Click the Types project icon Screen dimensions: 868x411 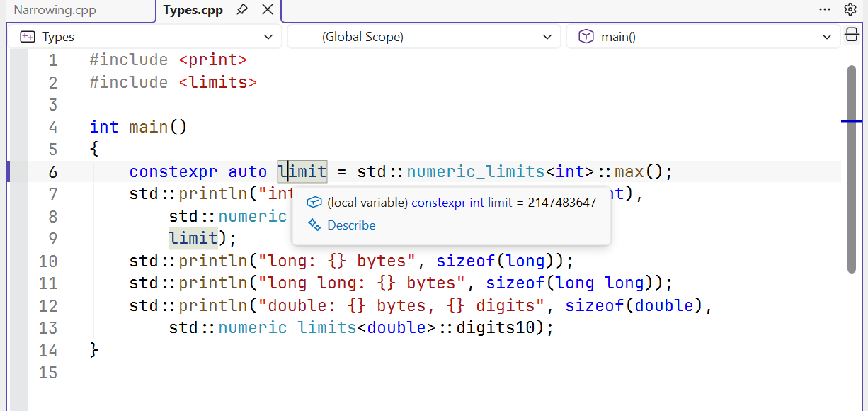[x=28, y=37]
